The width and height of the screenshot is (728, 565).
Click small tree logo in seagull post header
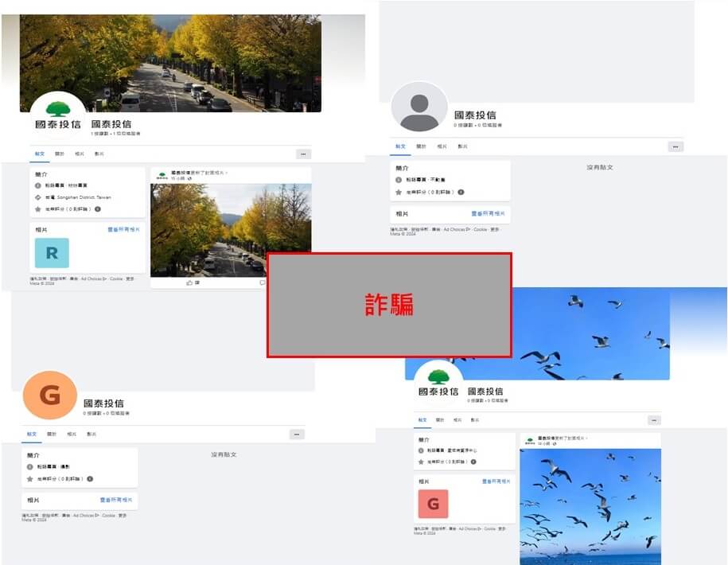(x=530, y=441)
